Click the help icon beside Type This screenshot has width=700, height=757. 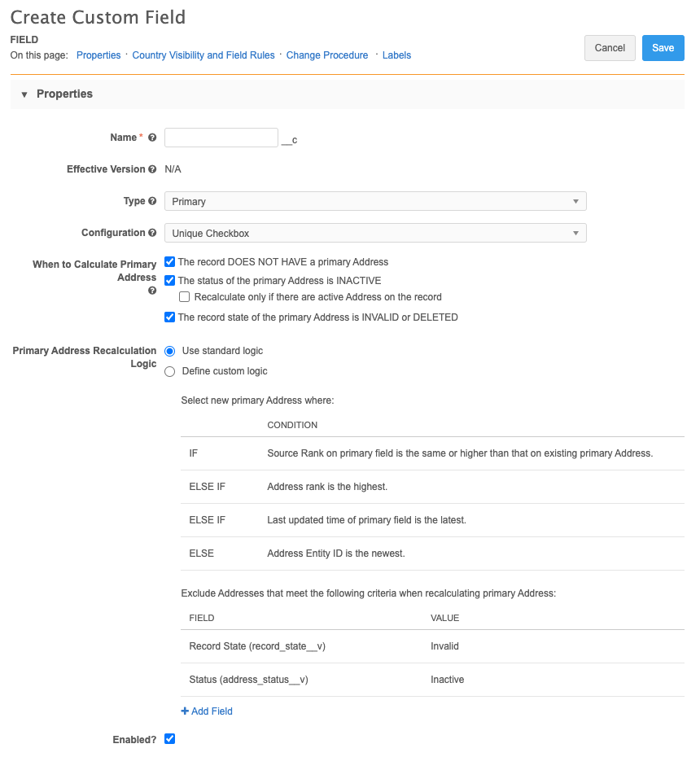(x=152, y=201)
